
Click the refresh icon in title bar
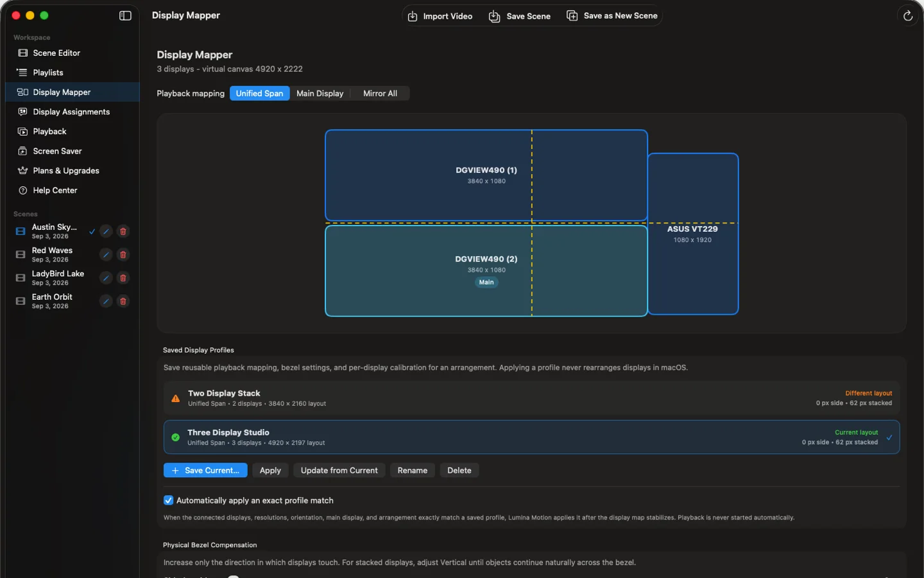point(907,15)
